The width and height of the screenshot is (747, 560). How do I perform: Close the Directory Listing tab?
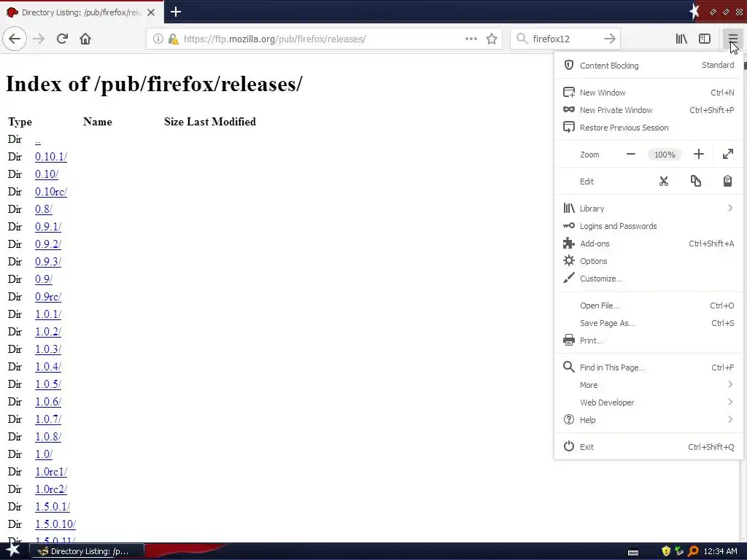(x=150, y=12)
